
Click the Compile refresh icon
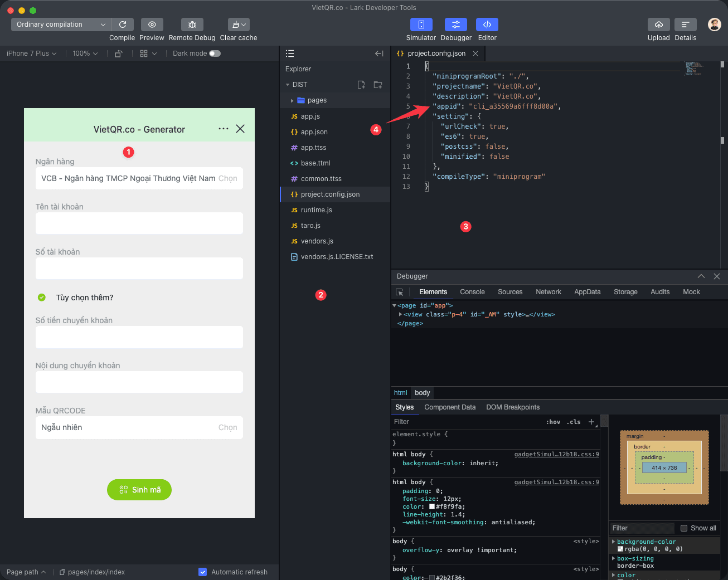pos(123,25)
